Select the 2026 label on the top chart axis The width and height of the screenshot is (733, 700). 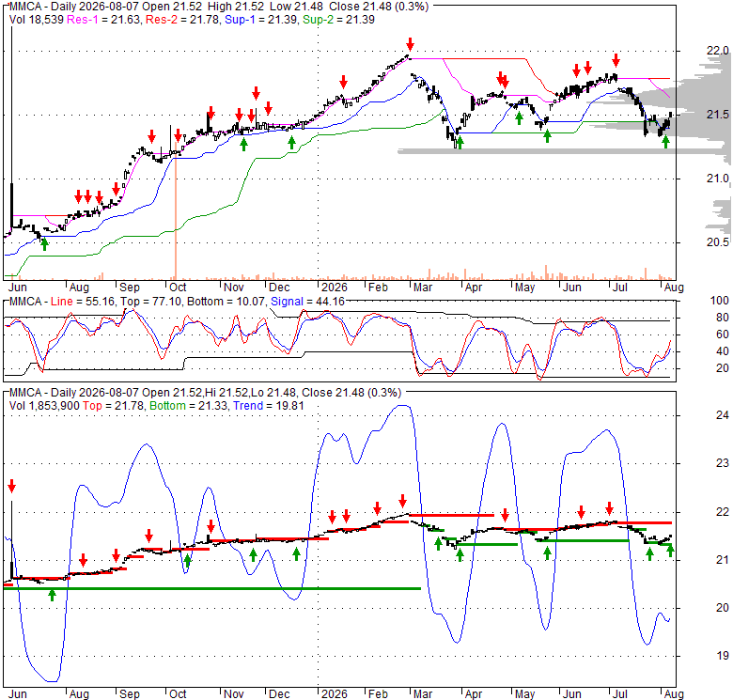coord(335,287)
